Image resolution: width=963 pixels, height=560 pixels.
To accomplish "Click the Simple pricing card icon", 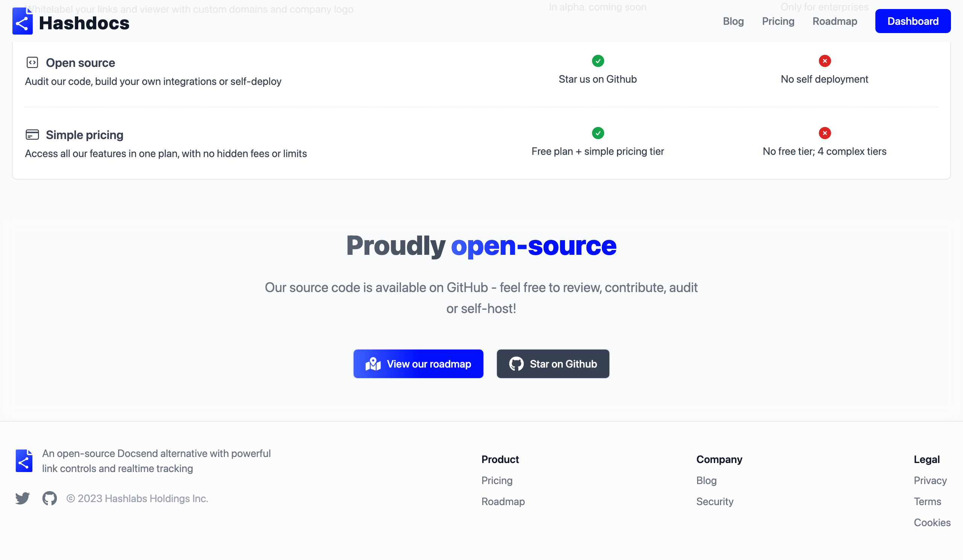I will click(x=32, y=135).
